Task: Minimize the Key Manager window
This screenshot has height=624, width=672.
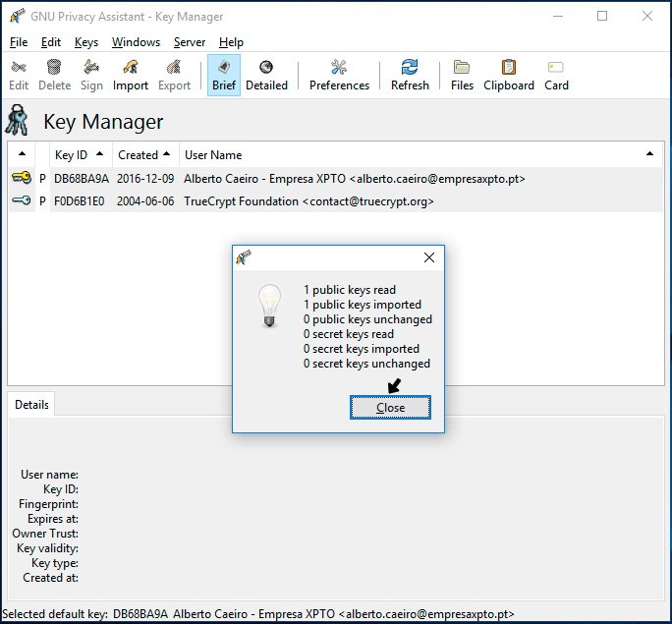Action: click(x=558, y=17)
